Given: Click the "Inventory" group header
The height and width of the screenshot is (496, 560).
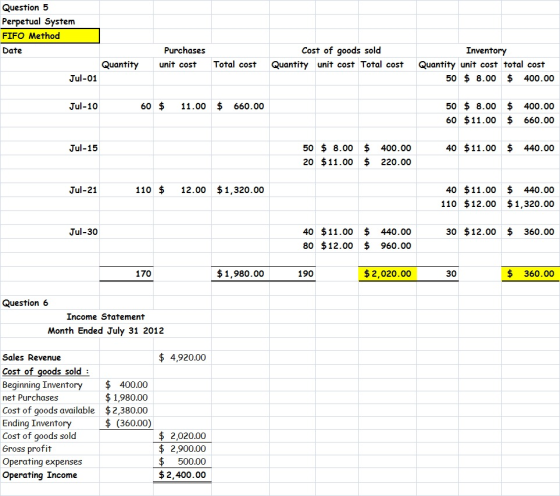Looking at the screenshot, I should tap(486, 50).
